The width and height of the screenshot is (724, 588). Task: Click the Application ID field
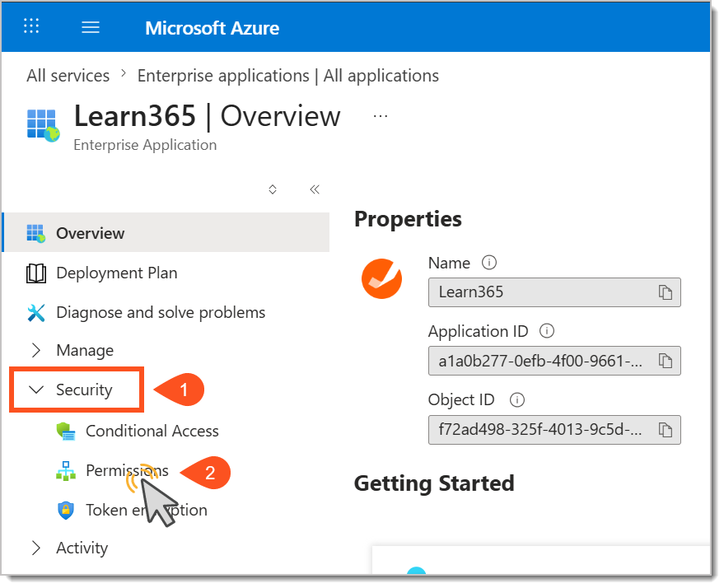click(x=554, y=361)
